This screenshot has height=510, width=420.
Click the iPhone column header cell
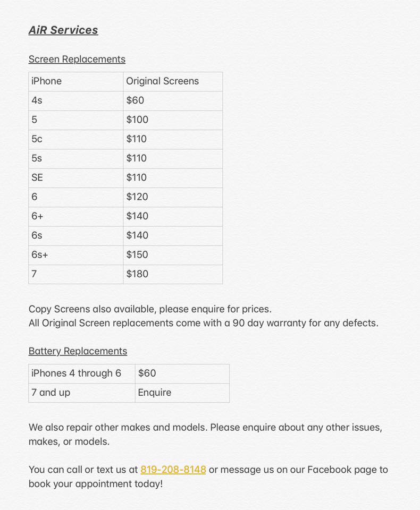coord(76,81)
